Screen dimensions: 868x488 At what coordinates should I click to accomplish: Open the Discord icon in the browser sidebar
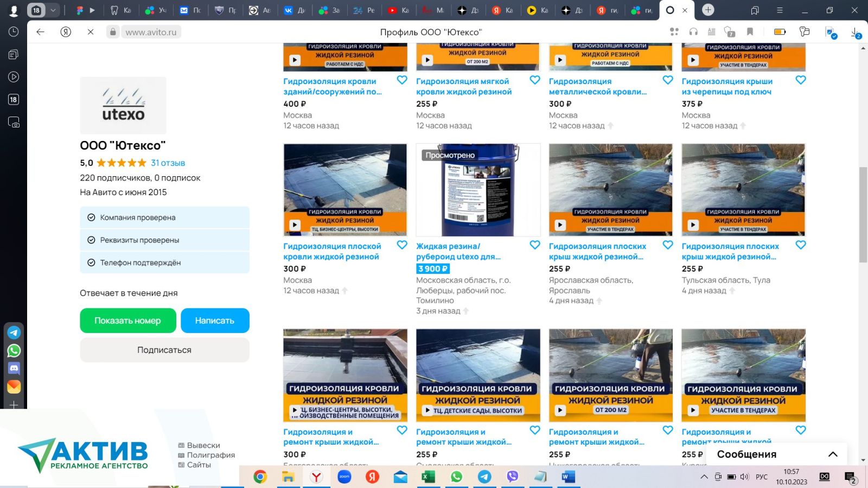[x=14, y=368]
